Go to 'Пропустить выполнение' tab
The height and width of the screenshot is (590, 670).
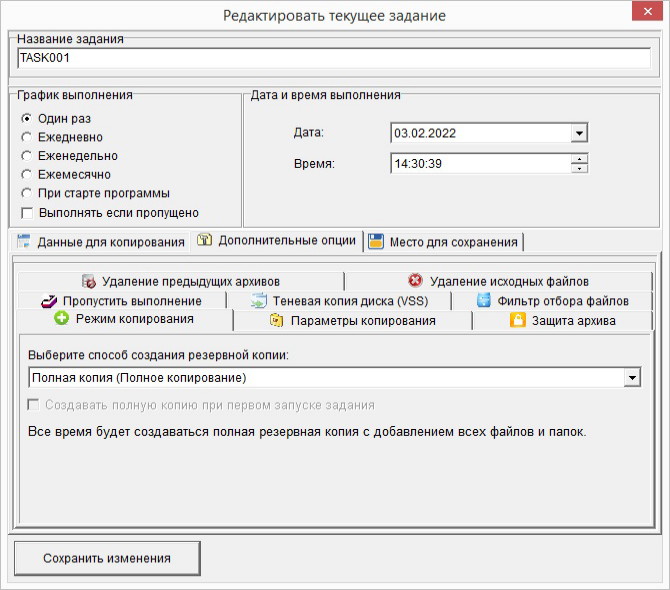pyautogui.click(x=122, y=301)
